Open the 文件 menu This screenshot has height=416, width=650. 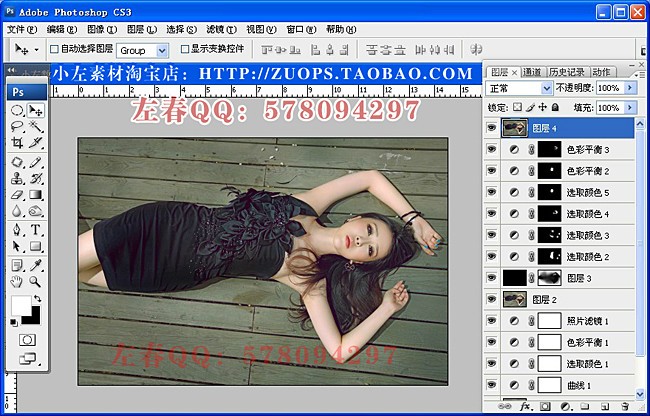[22, 29]
